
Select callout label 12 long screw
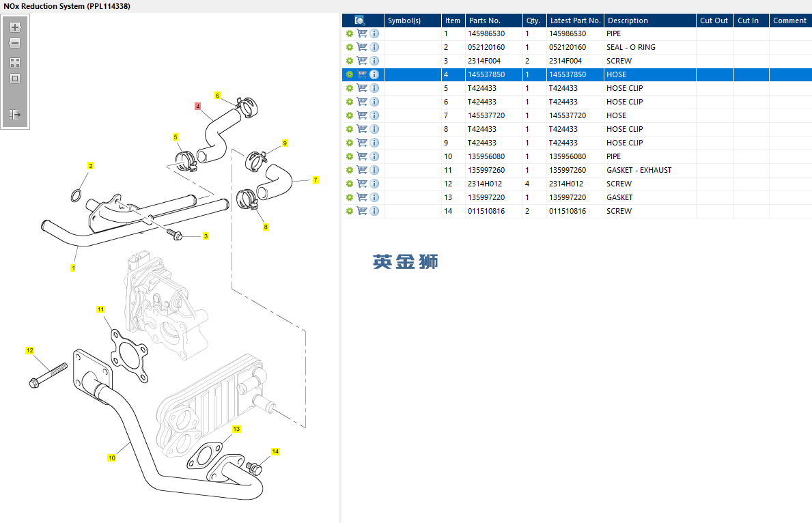tap(29, 350)
